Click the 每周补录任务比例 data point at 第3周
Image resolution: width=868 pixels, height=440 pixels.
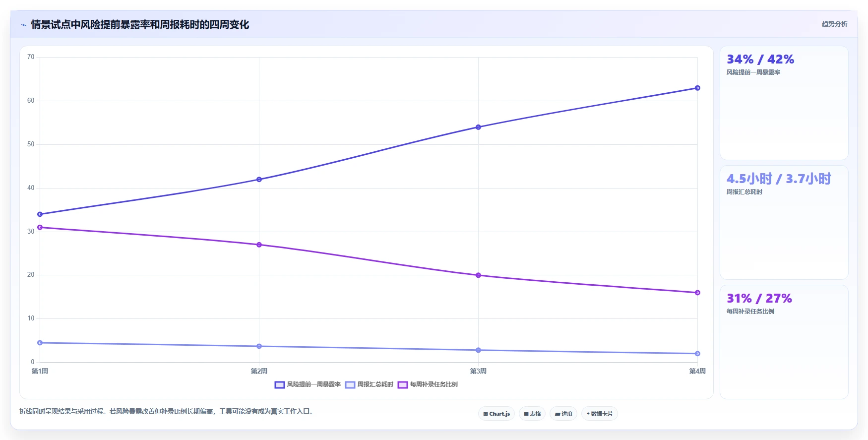[x=478, y=275]
